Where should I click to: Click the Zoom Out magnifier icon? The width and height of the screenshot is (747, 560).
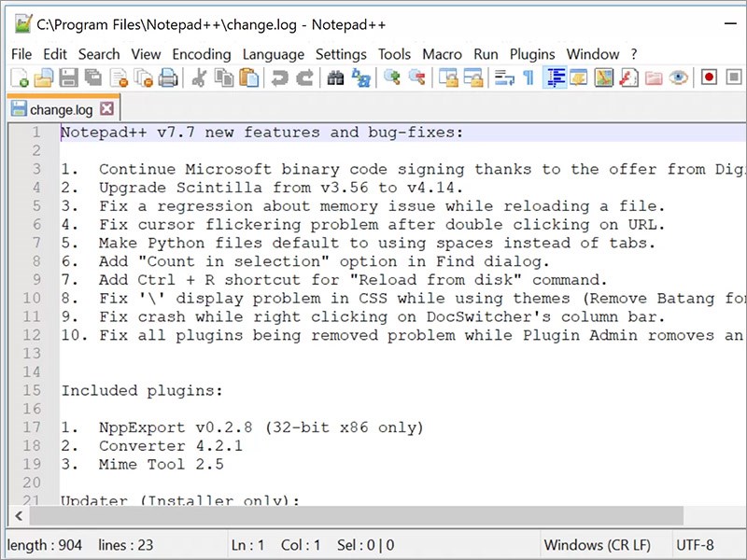coord(416,77)
